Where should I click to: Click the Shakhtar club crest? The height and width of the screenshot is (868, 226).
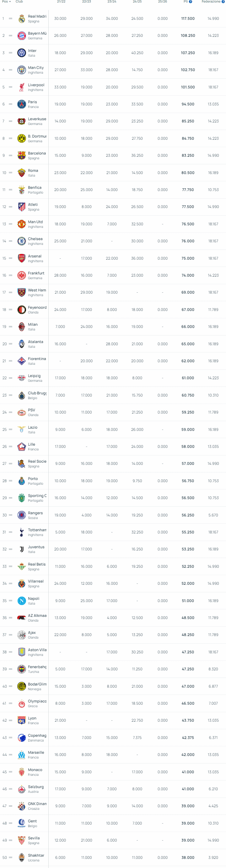pos(22,858)
